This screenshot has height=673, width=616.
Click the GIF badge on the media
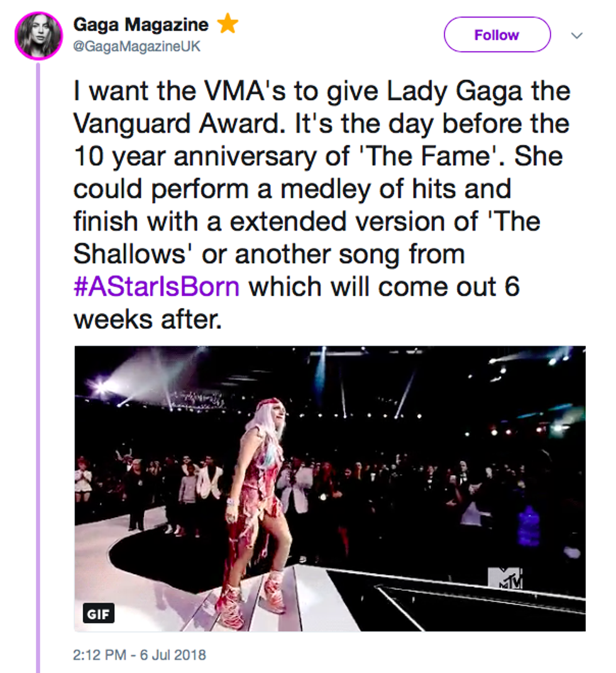click(x=99, y=613)
